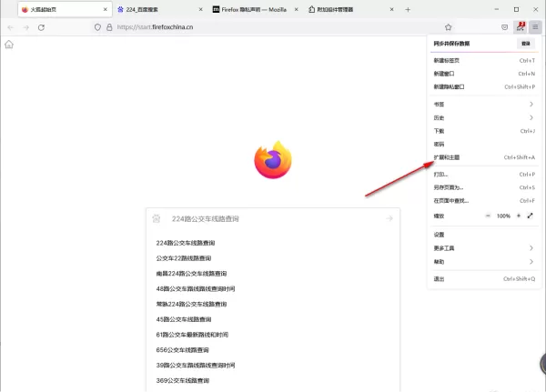Image resolution: width=546 pixels, height=392 pixels.
Task: Select 新建隐私窗口 menu item
Action: (484, 87)
